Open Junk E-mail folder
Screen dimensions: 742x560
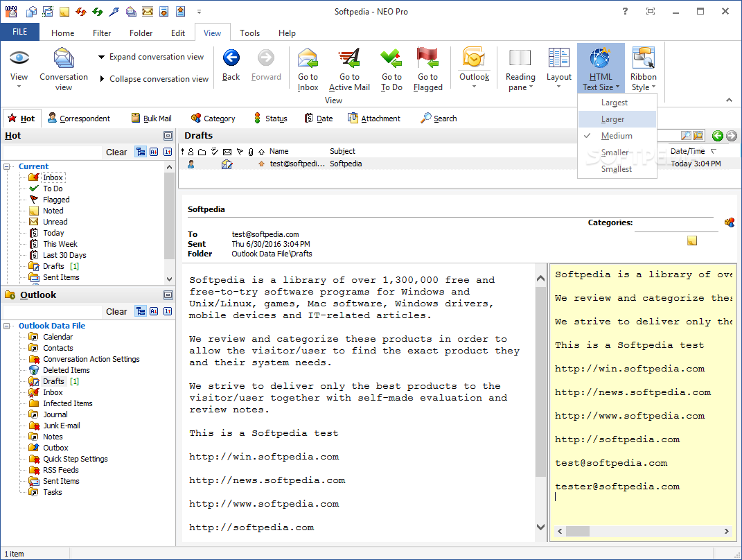[62, 426]
